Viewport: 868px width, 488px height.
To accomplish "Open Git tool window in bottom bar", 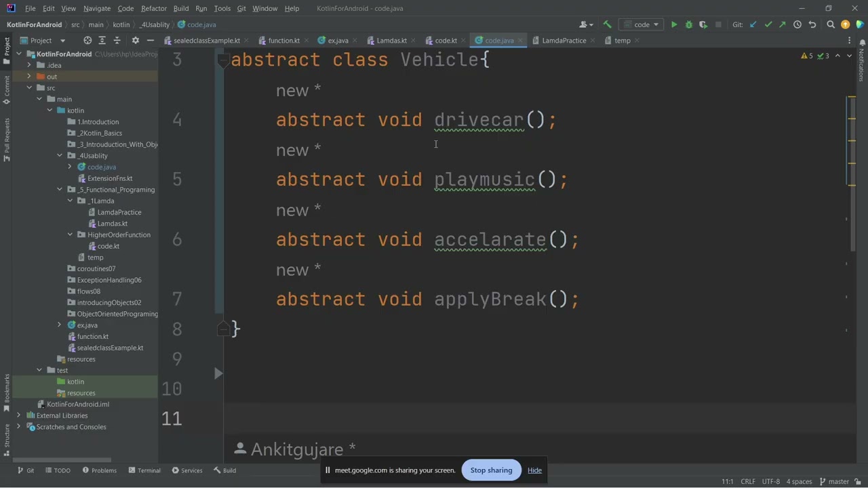I will tap(25, 470).
